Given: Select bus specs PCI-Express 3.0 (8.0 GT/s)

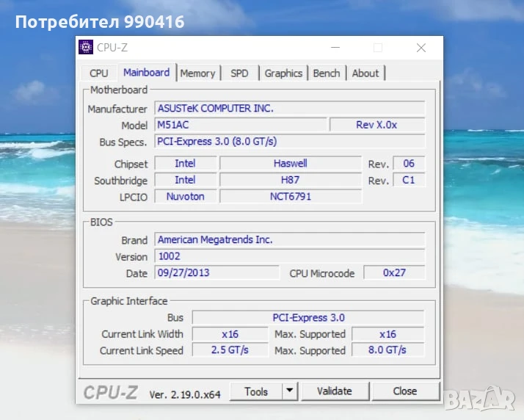Looking at the screenshot, I should [290, 142].
